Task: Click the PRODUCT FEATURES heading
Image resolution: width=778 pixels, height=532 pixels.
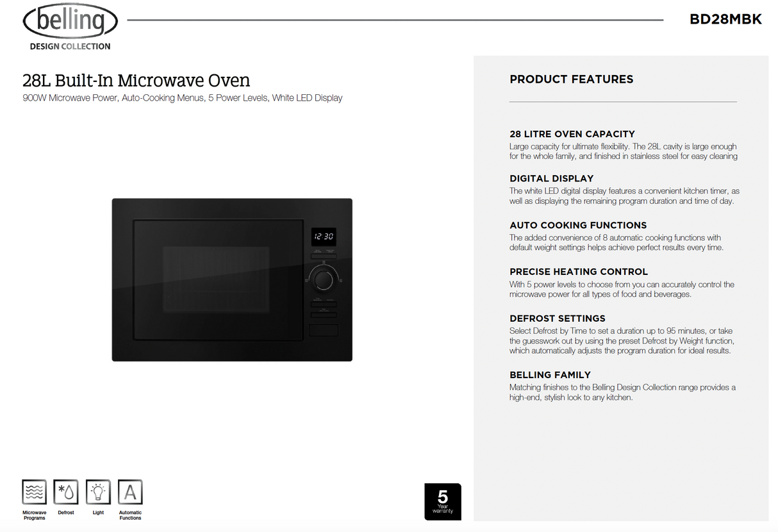Action: [x=571, y=79]
